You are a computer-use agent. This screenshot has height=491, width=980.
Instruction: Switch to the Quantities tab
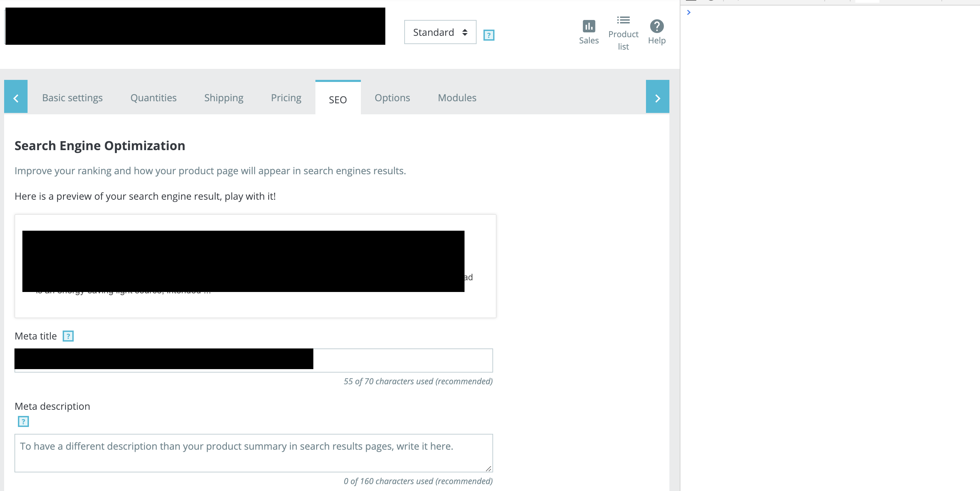pyautogui.click(x=153, y=98)
